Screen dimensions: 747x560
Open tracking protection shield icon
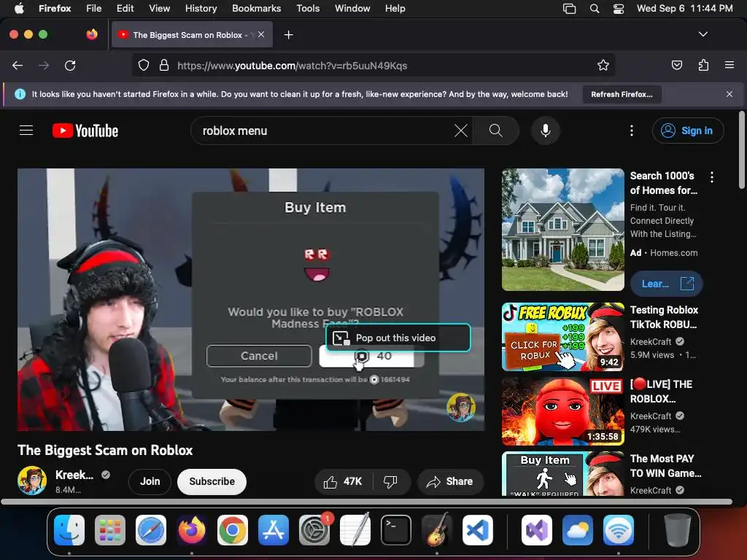144,65
